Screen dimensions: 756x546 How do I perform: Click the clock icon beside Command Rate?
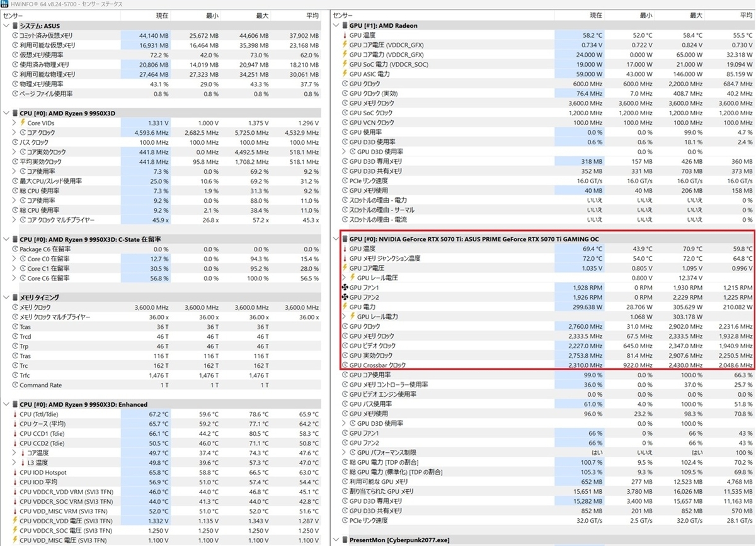tap(14, 385)
